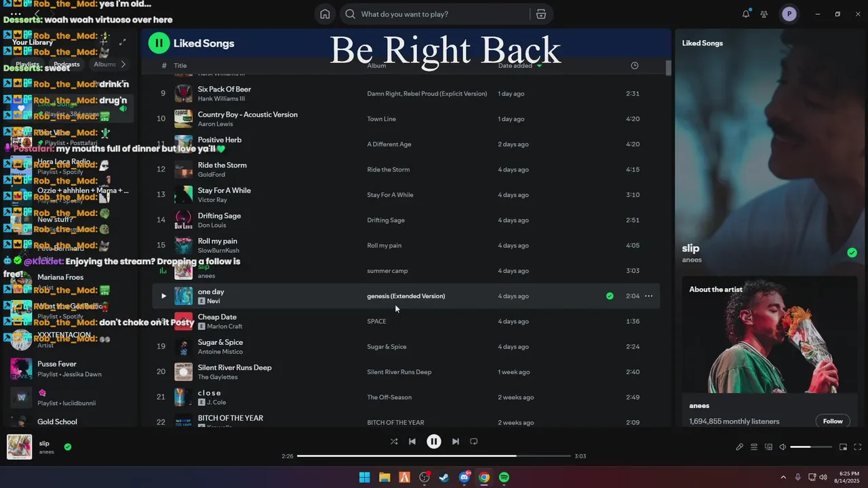This screenshot has height=488, width=868.
Task: Open album SPACE
Action: coord(376,321)
